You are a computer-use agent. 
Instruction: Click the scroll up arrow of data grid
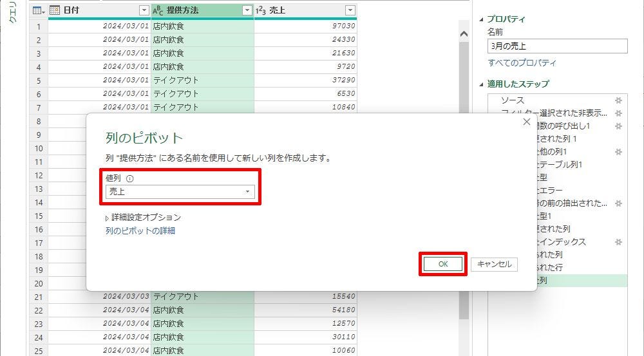coord(463,33)
